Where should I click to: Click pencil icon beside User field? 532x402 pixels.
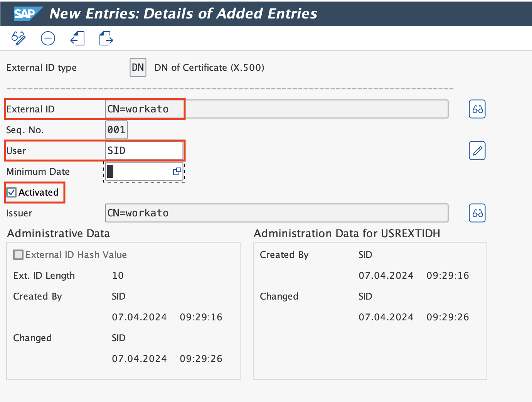477,151
